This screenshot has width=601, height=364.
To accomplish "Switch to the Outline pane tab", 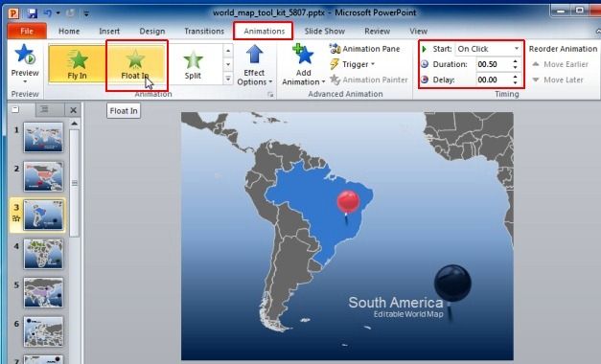I will 45,109.
